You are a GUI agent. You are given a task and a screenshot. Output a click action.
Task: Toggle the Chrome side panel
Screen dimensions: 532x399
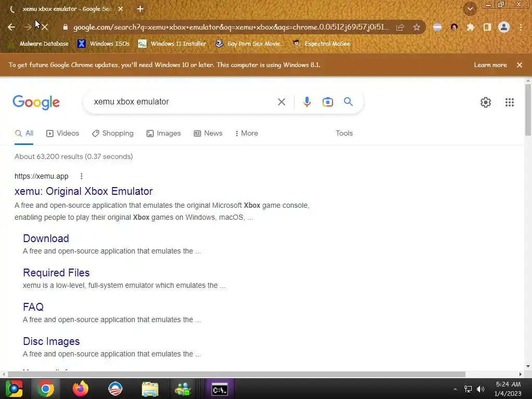pyautogui.click(x=487, y=27)
